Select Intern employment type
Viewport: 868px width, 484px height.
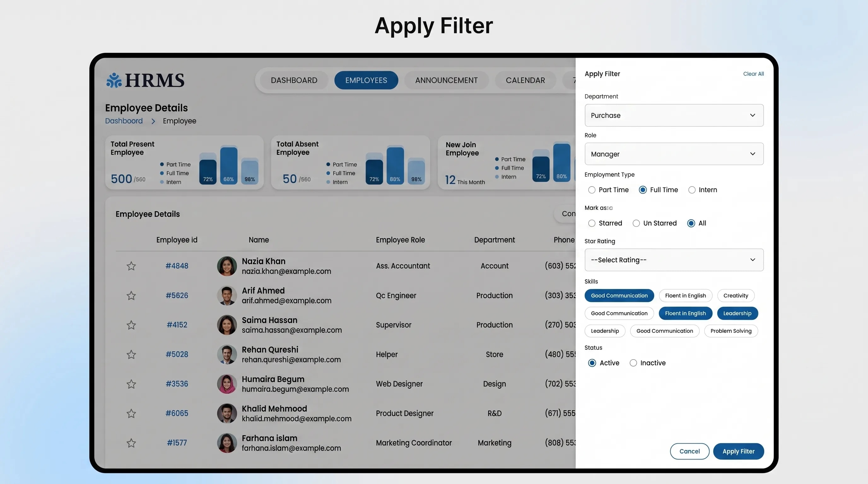pos(692,190)
